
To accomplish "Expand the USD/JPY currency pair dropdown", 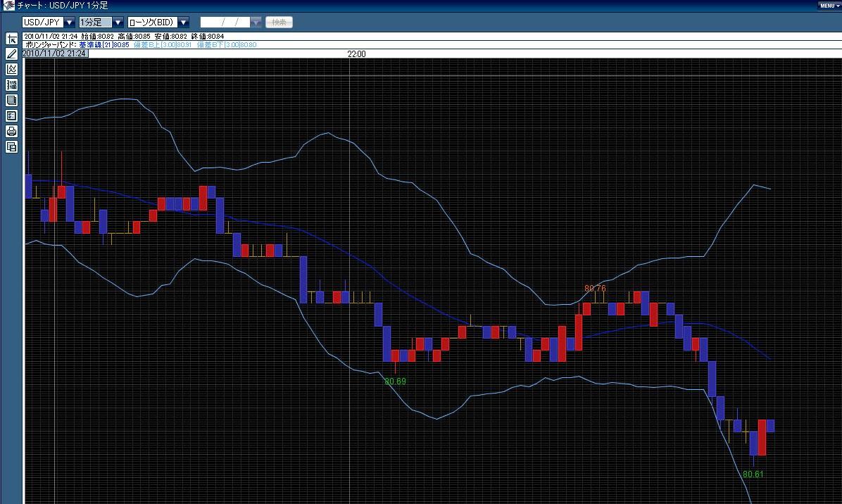I will 69,23.
